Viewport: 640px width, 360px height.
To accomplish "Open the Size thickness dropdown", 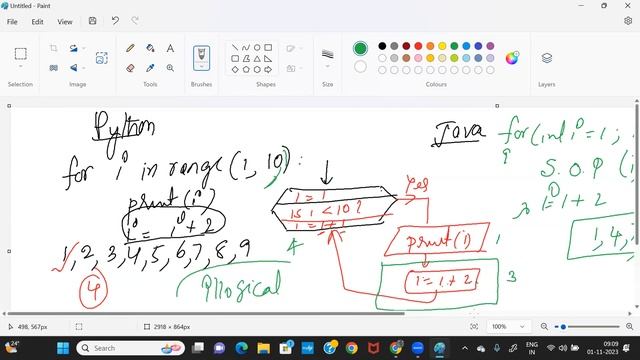I will (327, 58).
